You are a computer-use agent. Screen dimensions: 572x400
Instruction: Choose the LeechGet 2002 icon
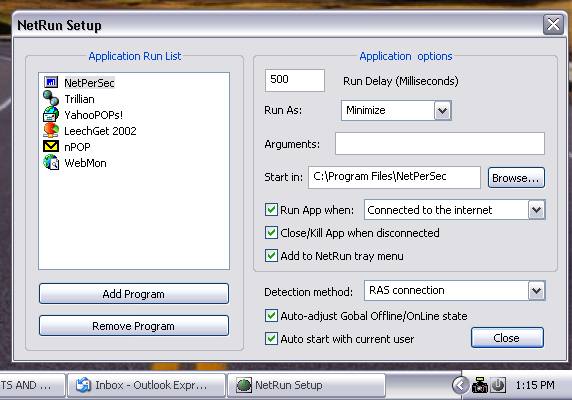tap(51, 131)
